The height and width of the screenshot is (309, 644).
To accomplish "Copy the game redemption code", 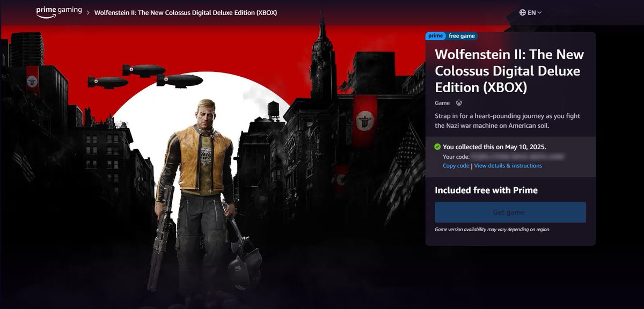I will [456, 166].
